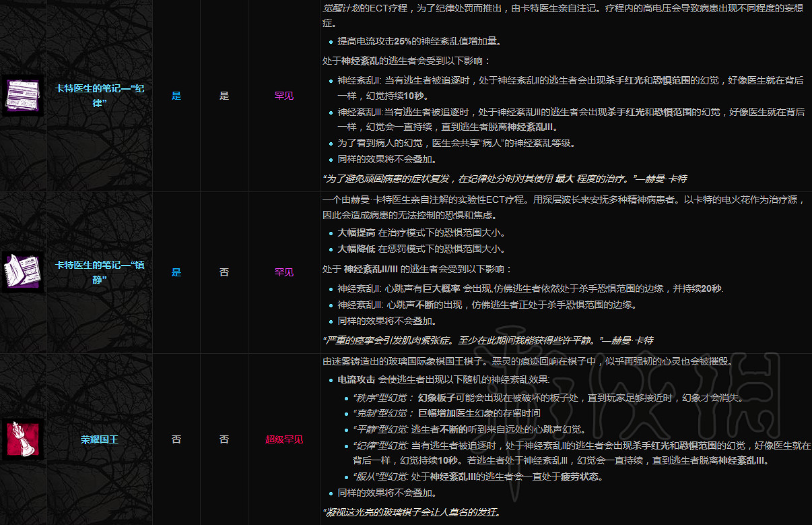Click the "镇静" notebook item icon

click(22, 272)
